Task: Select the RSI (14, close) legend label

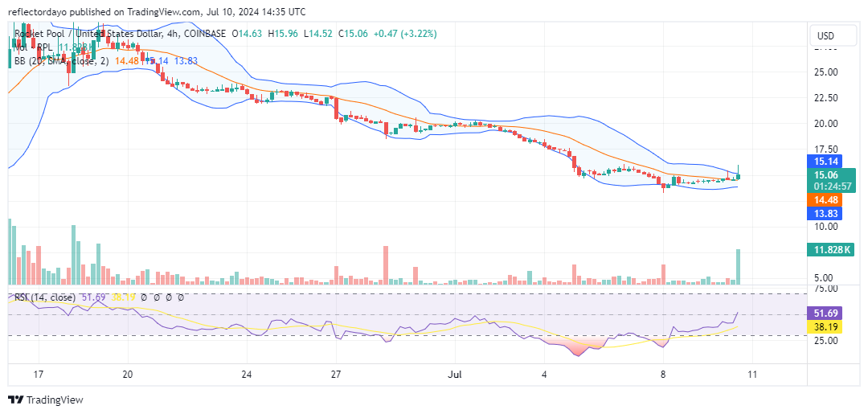Action: [45, 297]
